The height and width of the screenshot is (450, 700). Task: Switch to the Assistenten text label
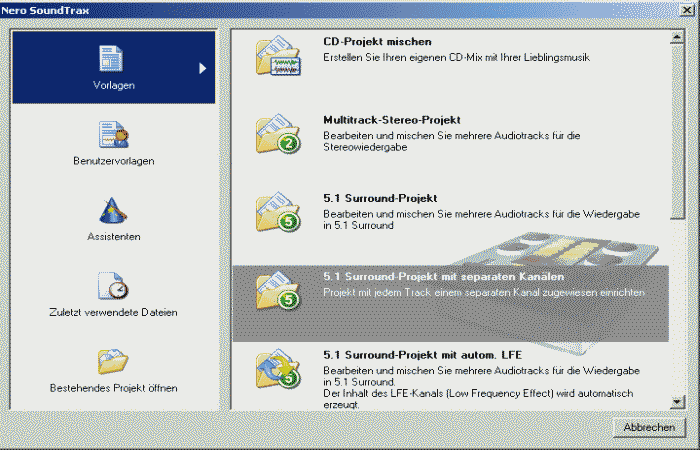pyautogui.click(x=112, y=237)
